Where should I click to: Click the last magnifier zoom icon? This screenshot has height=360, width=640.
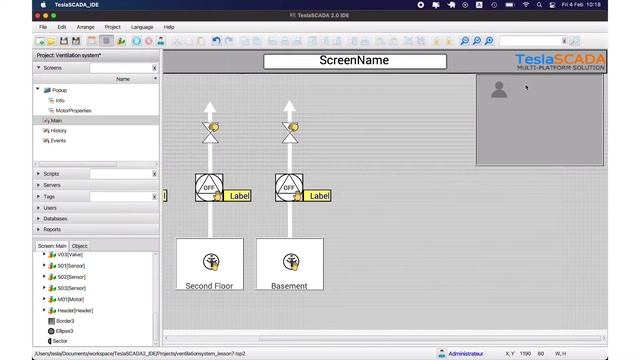489,41
